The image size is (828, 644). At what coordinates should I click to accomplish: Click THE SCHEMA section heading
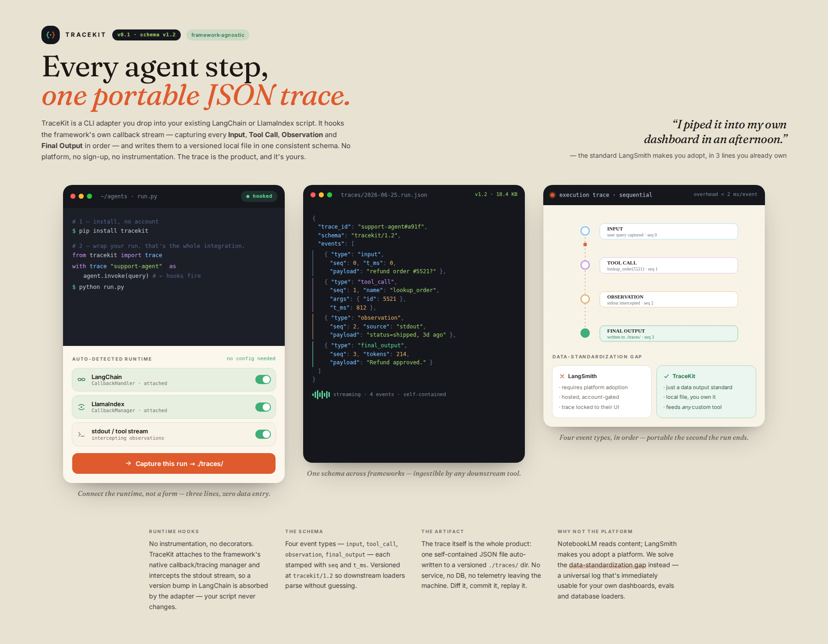tap(304, 531)
